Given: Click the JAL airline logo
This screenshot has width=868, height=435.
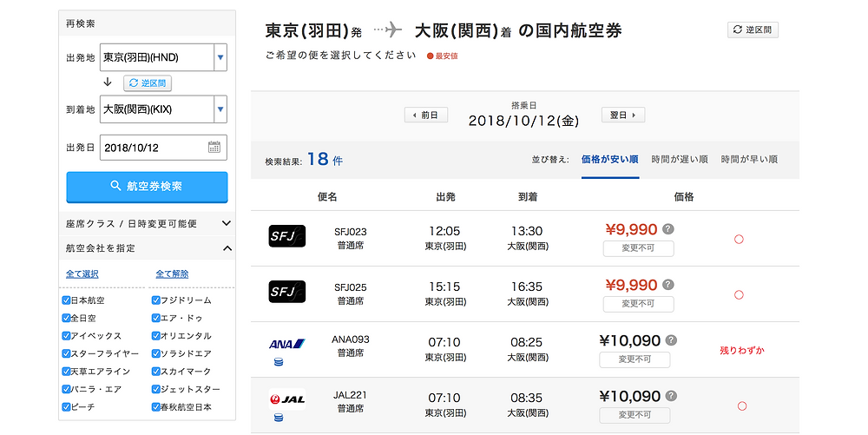Looking at the screenshot, I should coord(286,399).
